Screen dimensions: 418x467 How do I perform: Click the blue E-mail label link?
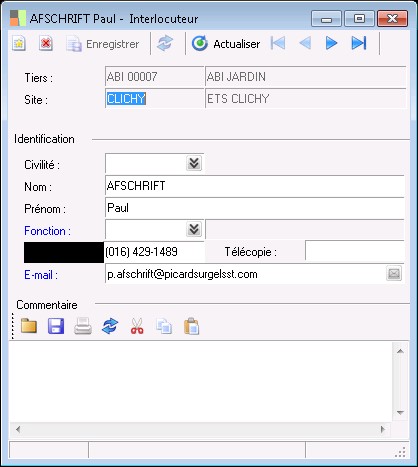coord(41,275)
